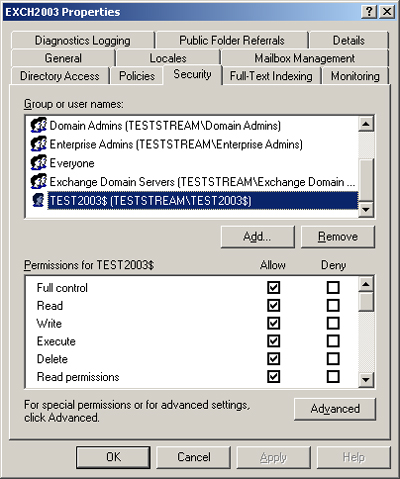The width and height of the screenshot is (400, 479).
Task: Select the Everyone group icon
Action: pyautogui.click(x=38, y=163)
